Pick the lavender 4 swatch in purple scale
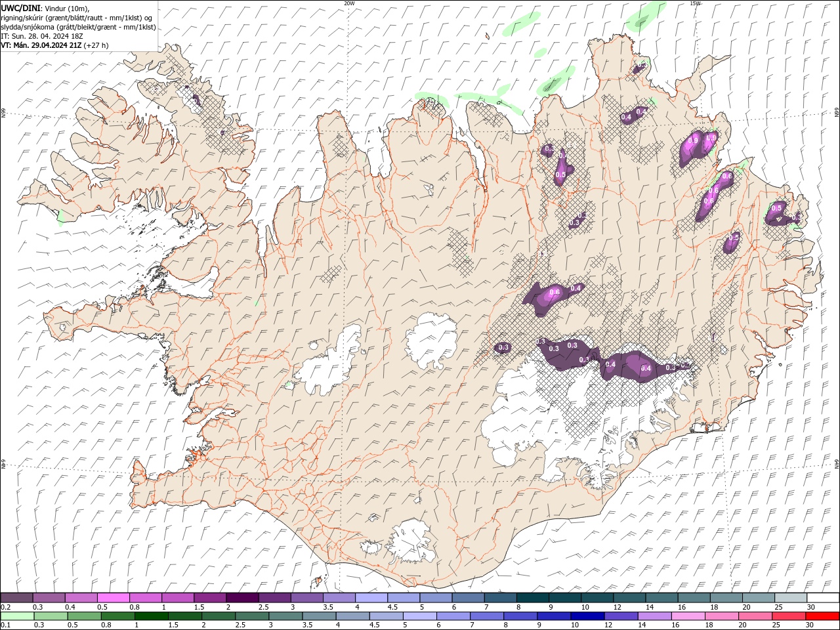 pos(371,597)
